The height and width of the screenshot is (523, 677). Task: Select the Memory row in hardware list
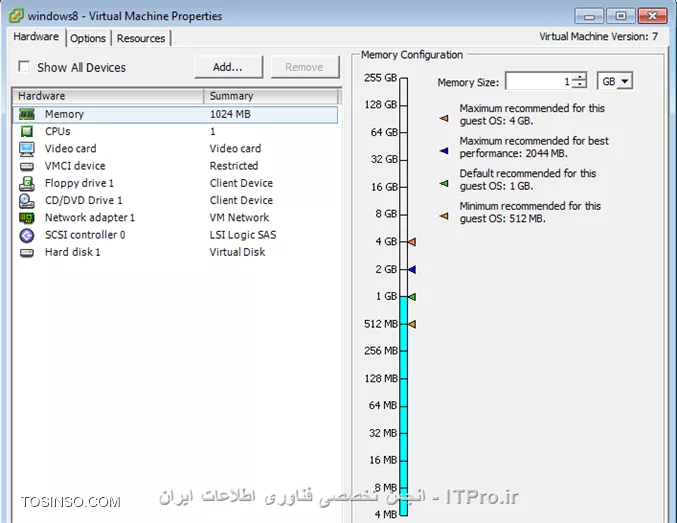tap(175, 114)
